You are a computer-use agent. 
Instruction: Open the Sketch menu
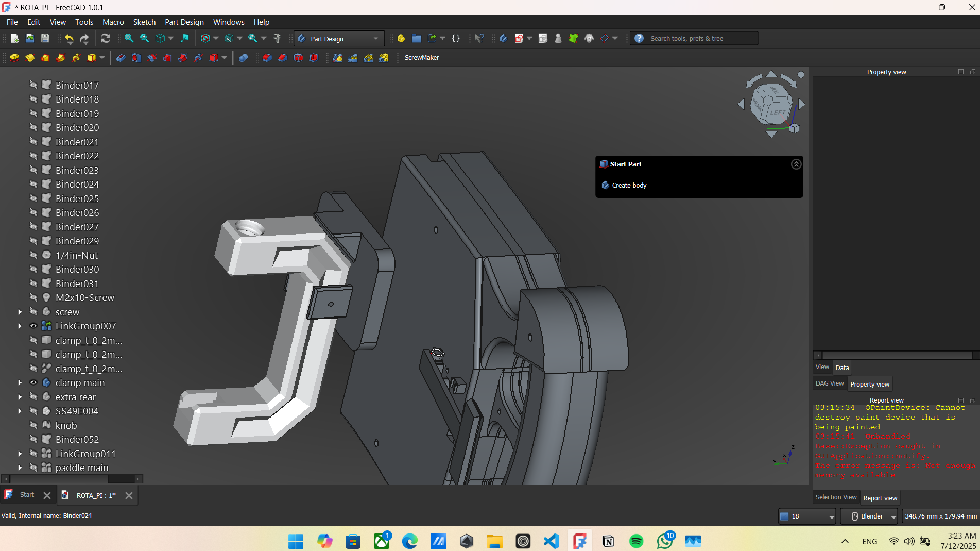click(144, 22)
